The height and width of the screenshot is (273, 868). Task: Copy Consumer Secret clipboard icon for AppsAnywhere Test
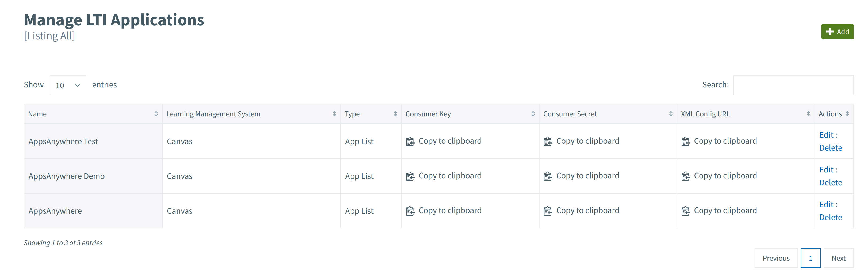(548, 141)
